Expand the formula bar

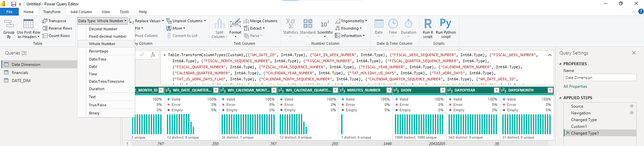point(550,55)
